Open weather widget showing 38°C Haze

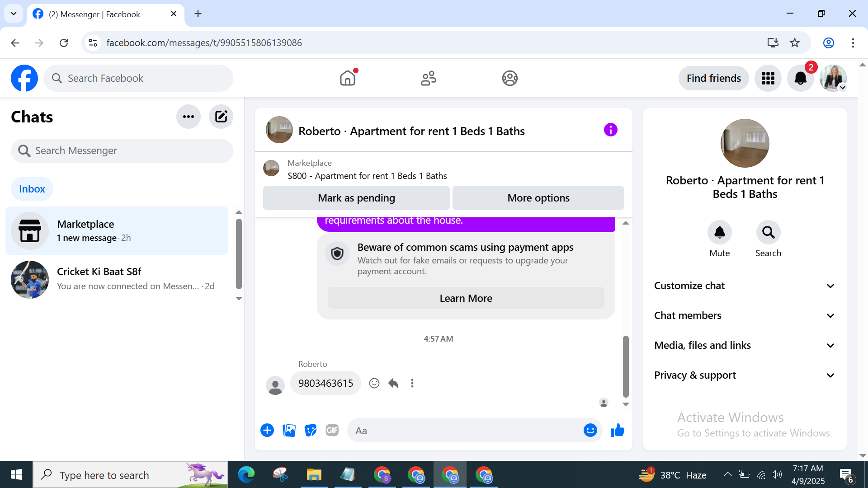[673, 474]
